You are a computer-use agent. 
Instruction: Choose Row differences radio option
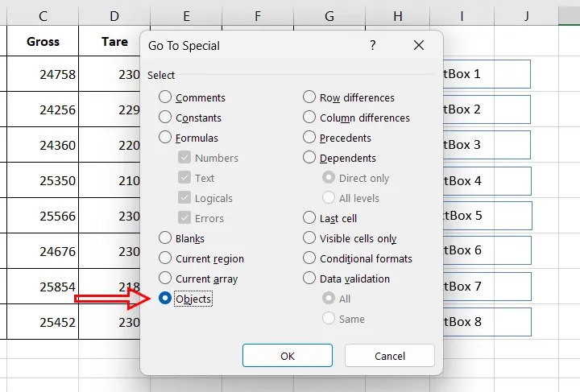point(309,97)
